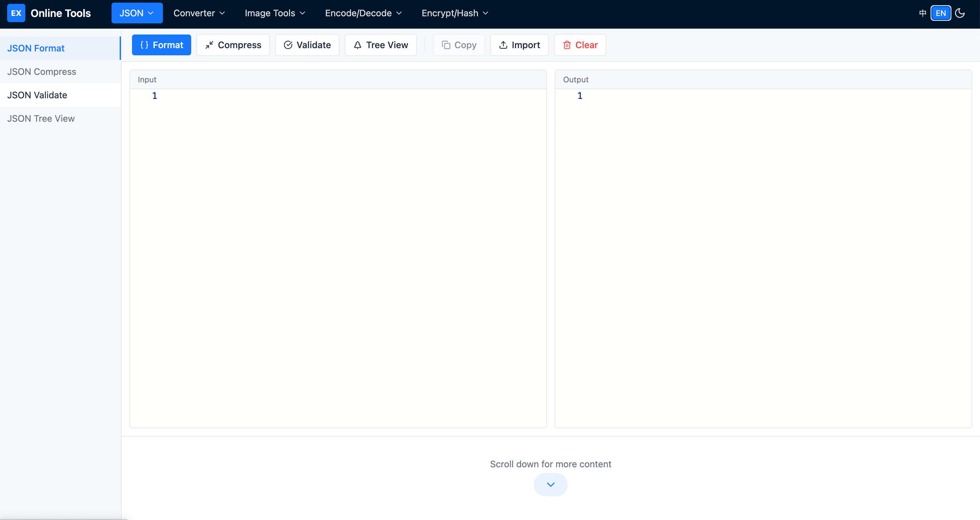This screenshot has height=520, width=980.
Task: Open the JSON menu
Action: 137,13
